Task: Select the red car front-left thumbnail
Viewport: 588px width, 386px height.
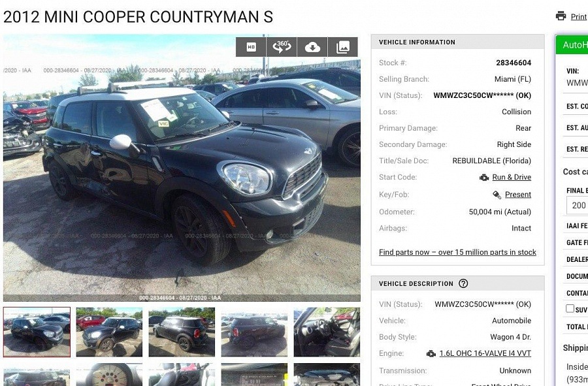Action: [x=109, y=332]
